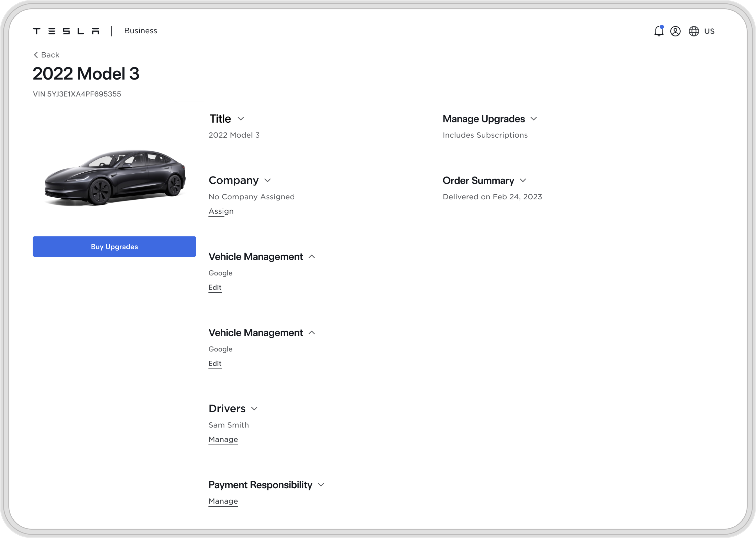Expand the Order Summary chevron
The image size is (756, 538).
coord(523,180)
